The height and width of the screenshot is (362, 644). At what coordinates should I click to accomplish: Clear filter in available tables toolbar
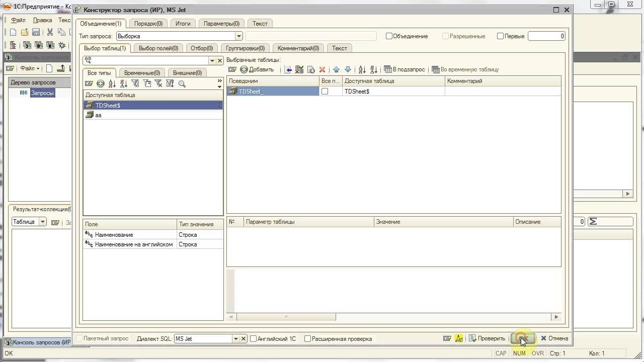[x=158, y=84]
